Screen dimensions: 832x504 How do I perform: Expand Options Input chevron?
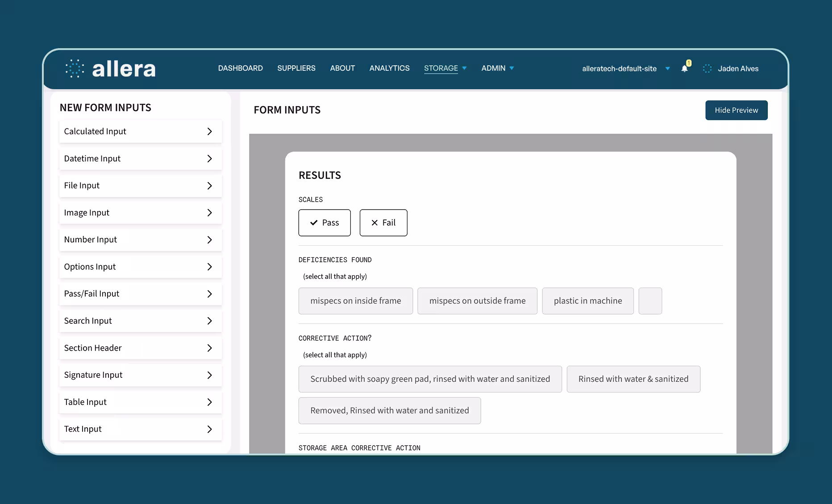click(209, 267)
